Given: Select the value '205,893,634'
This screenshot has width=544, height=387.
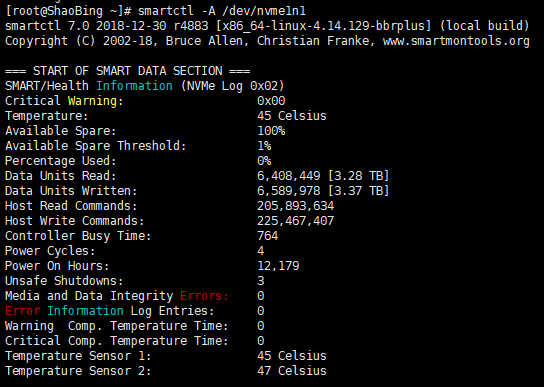Looking at the screenshot, I should click(296, 206).
